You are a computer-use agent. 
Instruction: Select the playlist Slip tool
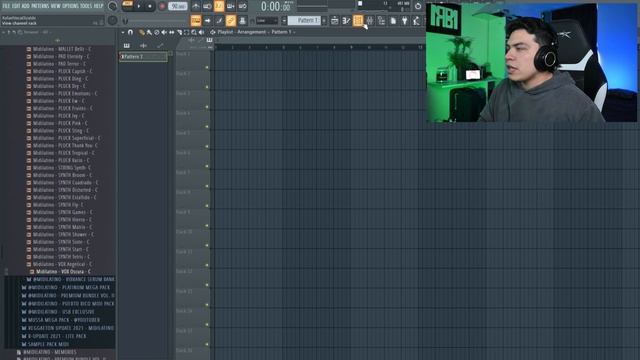[x=172, y=32]
